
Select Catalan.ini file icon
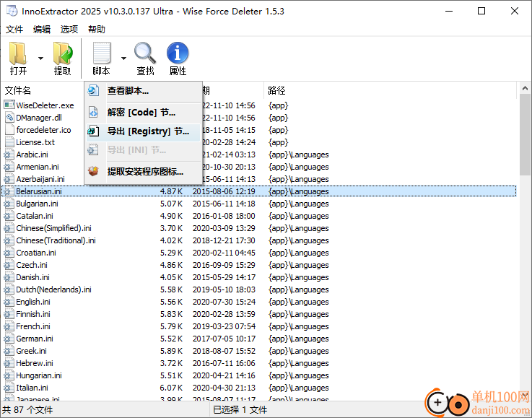[9, 216]
